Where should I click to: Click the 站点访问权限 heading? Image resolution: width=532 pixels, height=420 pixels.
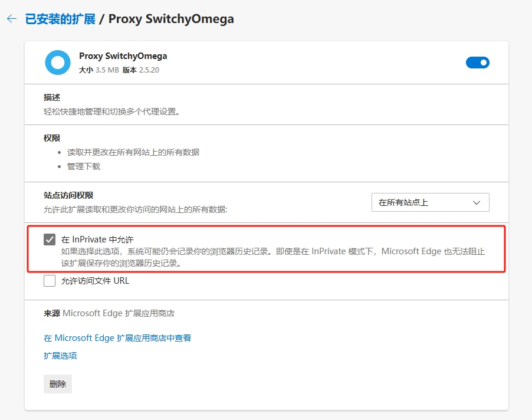click(68, 195)
